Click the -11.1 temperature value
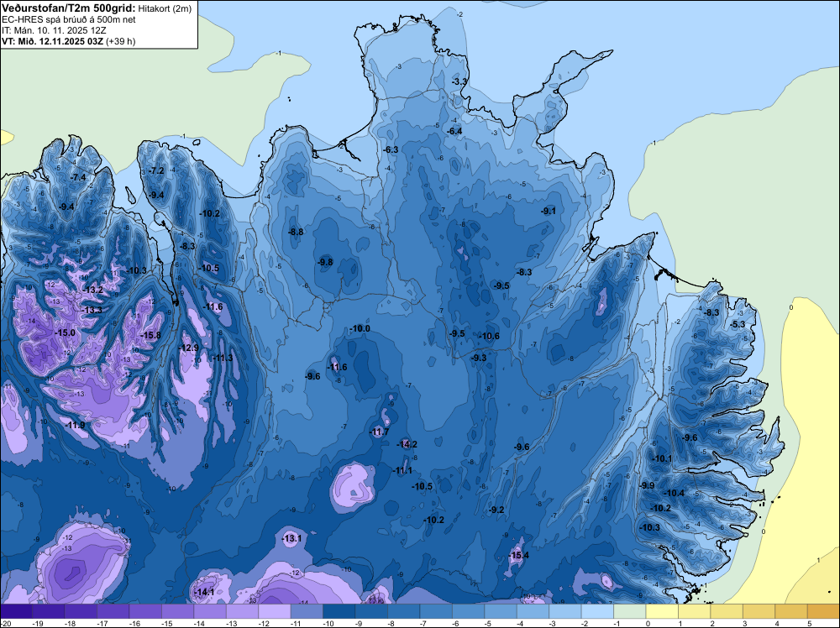 coord(402,471)
